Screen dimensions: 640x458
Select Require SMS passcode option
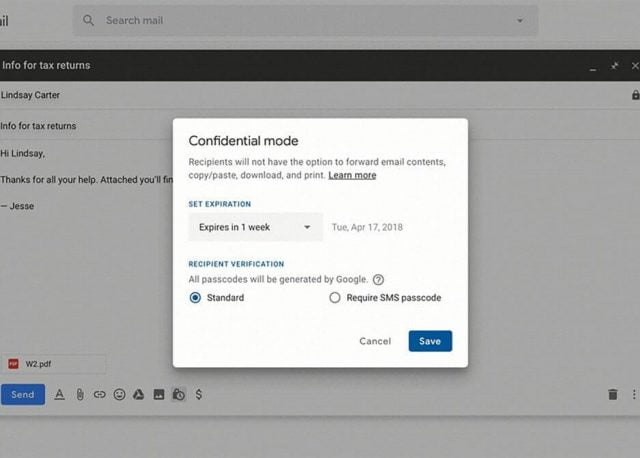click(x=335, y=298)
